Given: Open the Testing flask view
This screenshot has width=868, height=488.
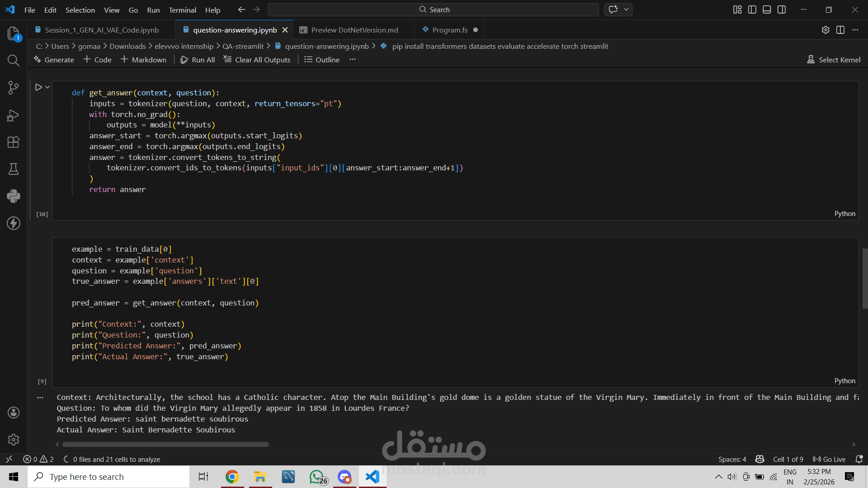Looking at the screenshot, I should pyautogui.click(x=14, y=169).
